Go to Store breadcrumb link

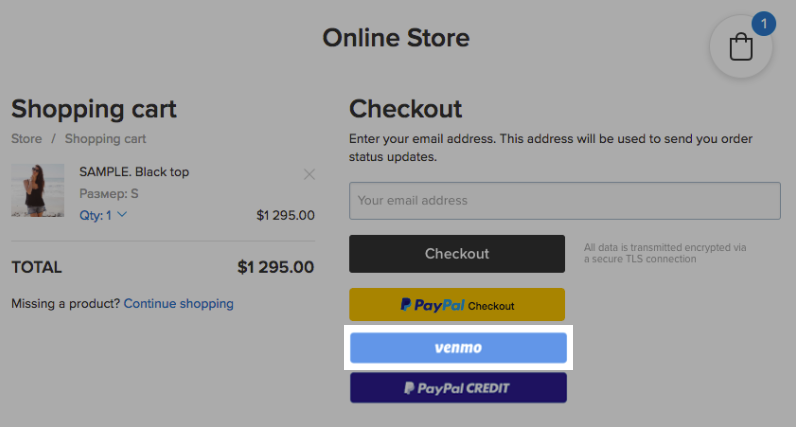pyautogui.click(x=26, y=139)
